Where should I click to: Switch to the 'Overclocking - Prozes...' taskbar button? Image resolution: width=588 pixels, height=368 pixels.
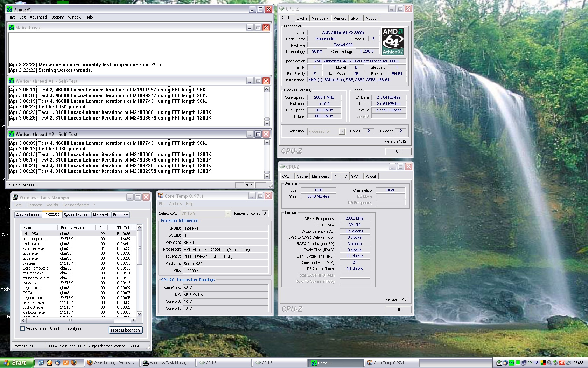click(111, 363)
